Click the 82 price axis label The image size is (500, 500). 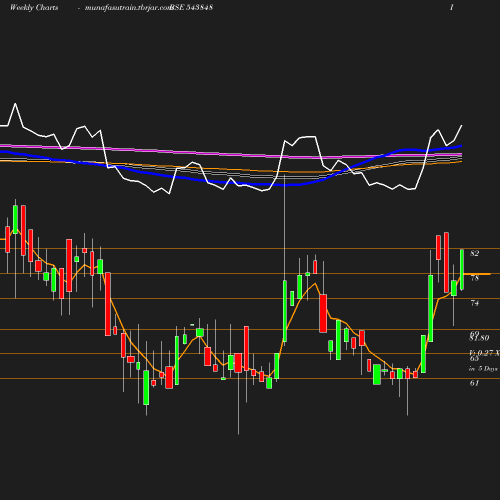(475, 253)
